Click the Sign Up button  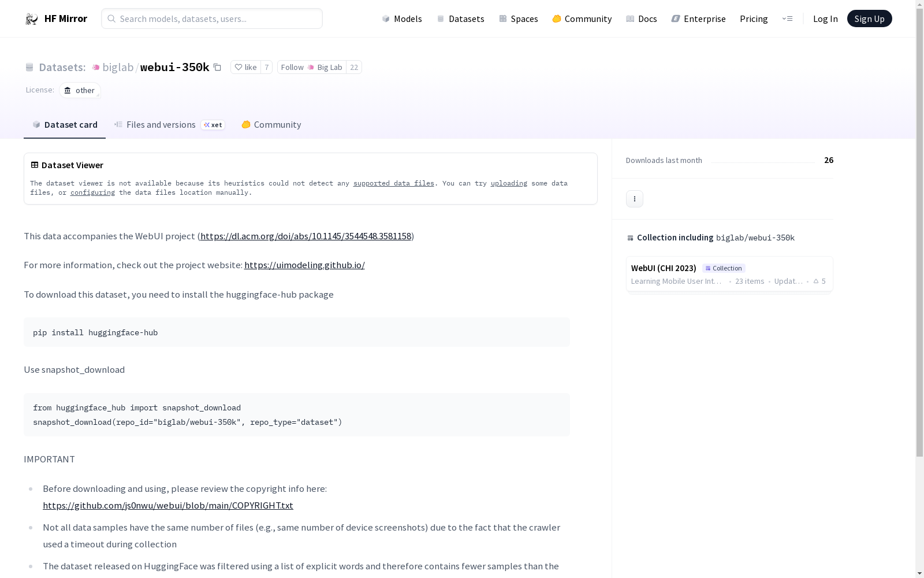point(869,18)
